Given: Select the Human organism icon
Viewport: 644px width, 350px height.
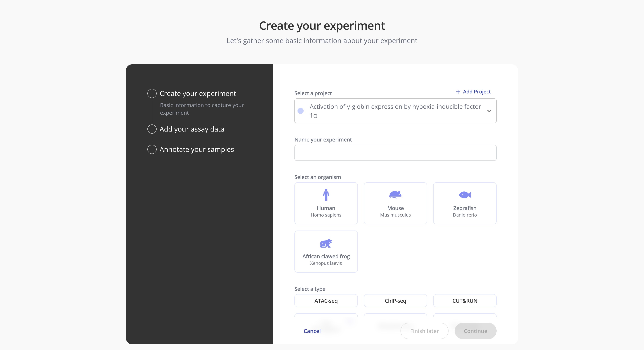Looking at the screenshot, I should coord(326,195).
